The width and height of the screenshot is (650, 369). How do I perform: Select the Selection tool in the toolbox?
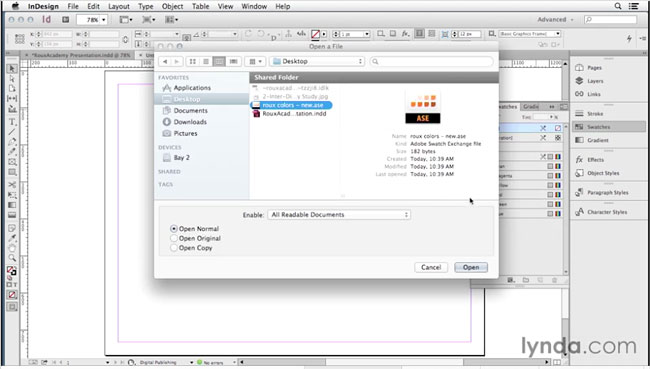(12, 68)
